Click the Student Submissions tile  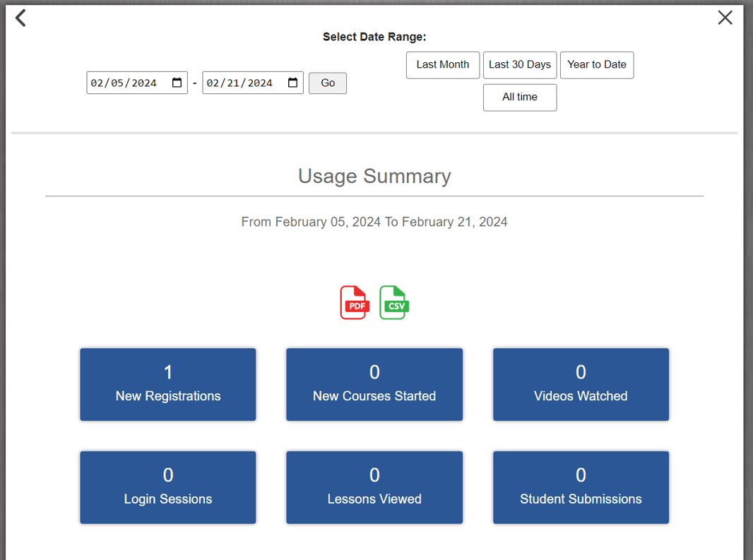click(581, 487)
